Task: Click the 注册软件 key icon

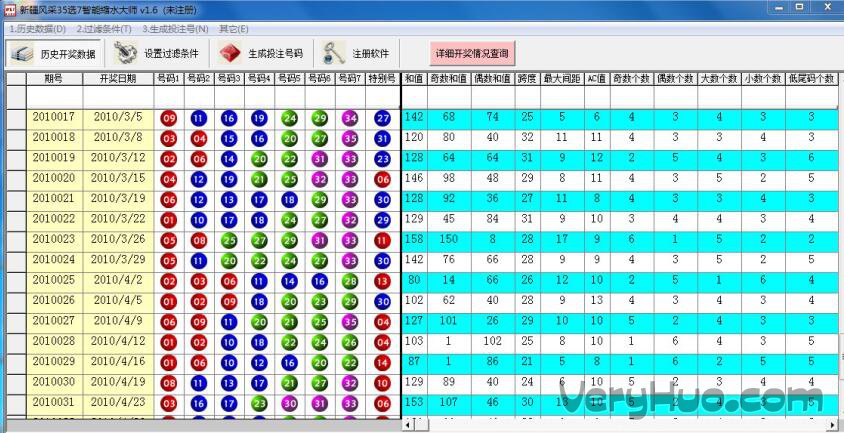Action: (x=334, y=53)
